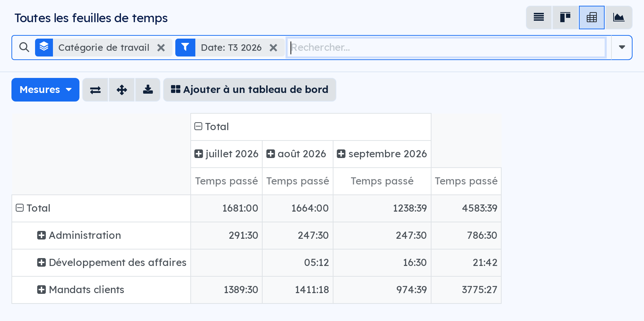Expand the Administration row
This screenshot has height=321, width=644.
click(101, 236)
